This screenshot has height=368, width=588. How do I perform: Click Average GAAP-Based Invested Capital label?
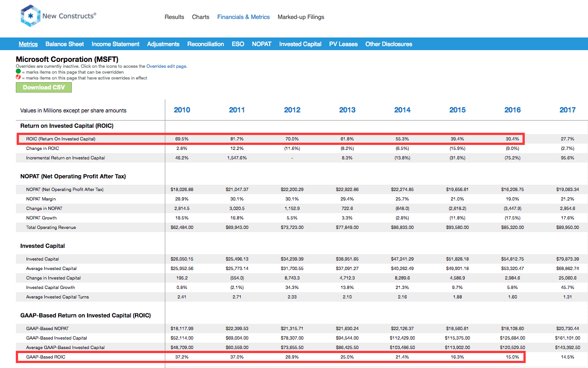tap(65, 348)
